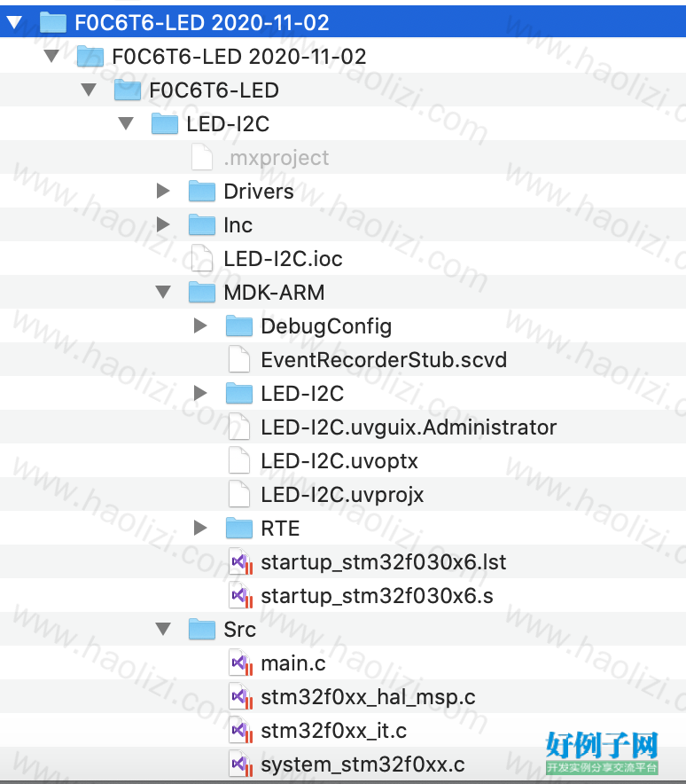Collapse the top-level F0C6T6-LED 2020-11-02 folder
The height and width of the screenshot is (784, 686).
tap(14, 22)
